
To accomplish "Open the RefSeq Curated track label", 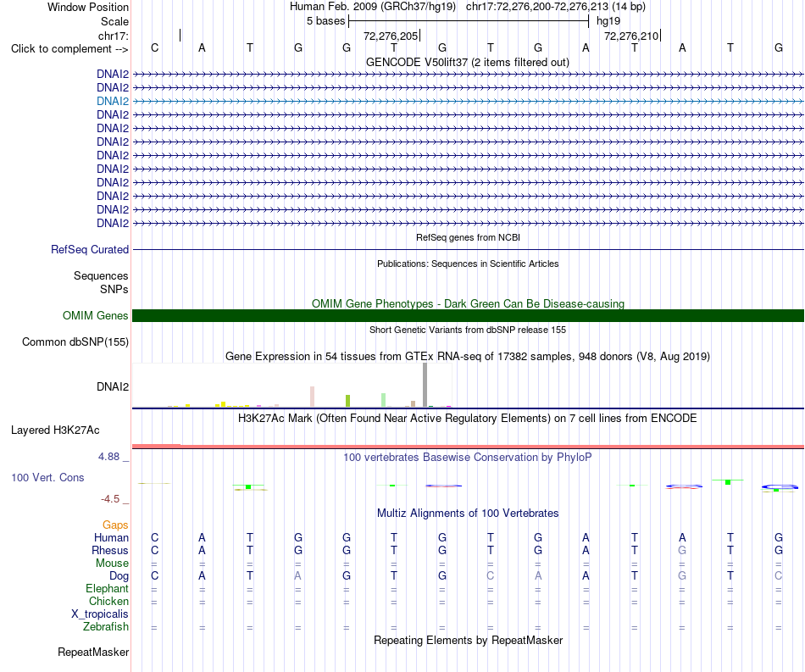I will tap(90, 249).
